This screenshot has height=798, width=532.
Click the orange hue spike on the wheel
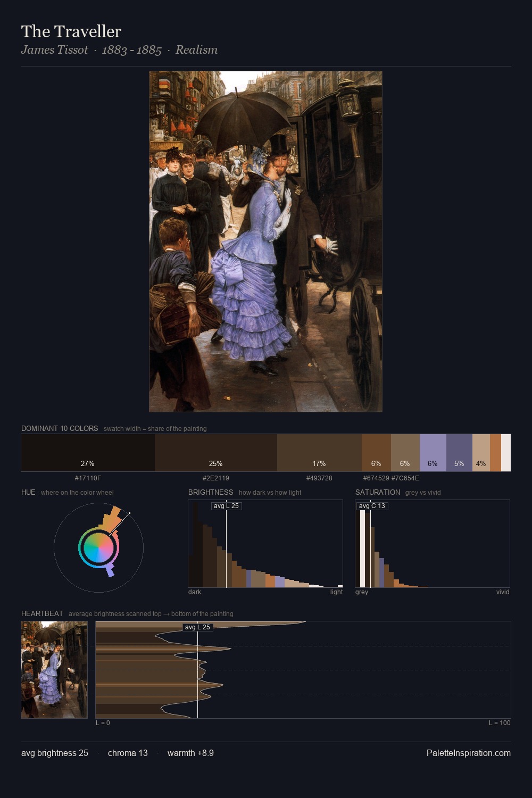(112, 519)
